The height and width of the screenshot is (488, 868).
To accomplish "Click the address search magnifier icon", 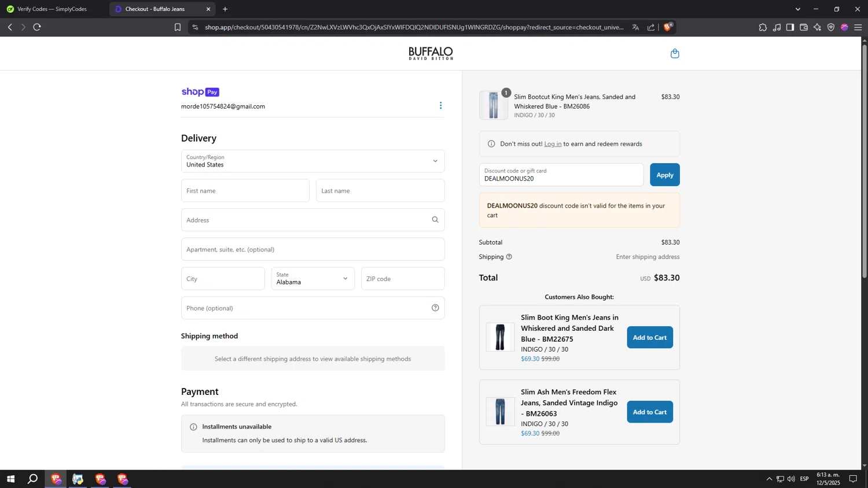I will click(x=435, y=220).
